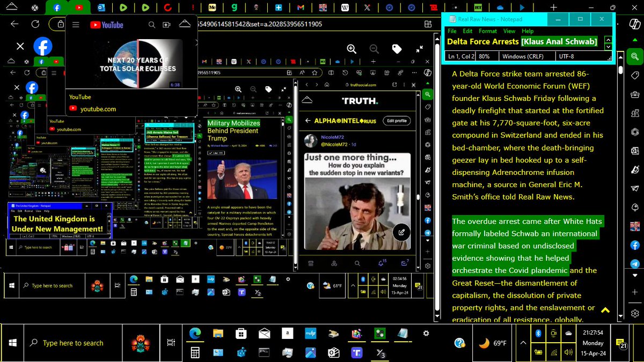Click the Wi-Fi icon in the main system tray
644x362 pixels.
(553, 352)
